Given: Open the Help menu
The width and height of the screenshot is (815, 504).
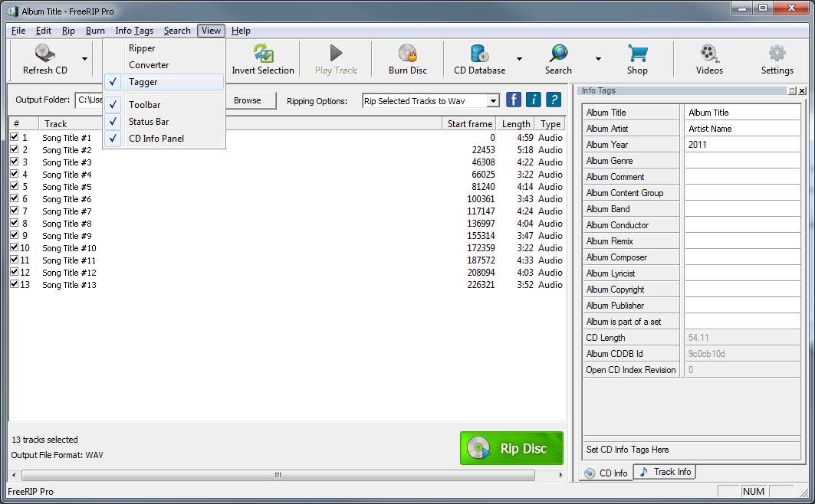Looking at the screenshot, I should (242, 31).
